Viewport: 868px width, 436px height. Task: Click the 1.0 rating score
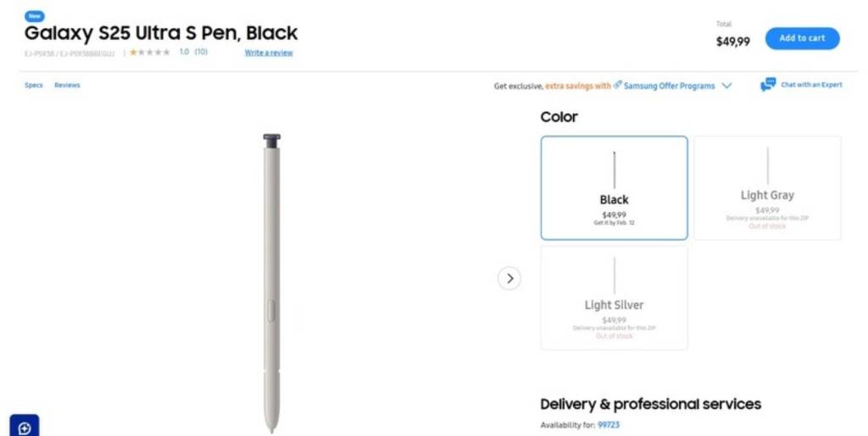(184, 53)
